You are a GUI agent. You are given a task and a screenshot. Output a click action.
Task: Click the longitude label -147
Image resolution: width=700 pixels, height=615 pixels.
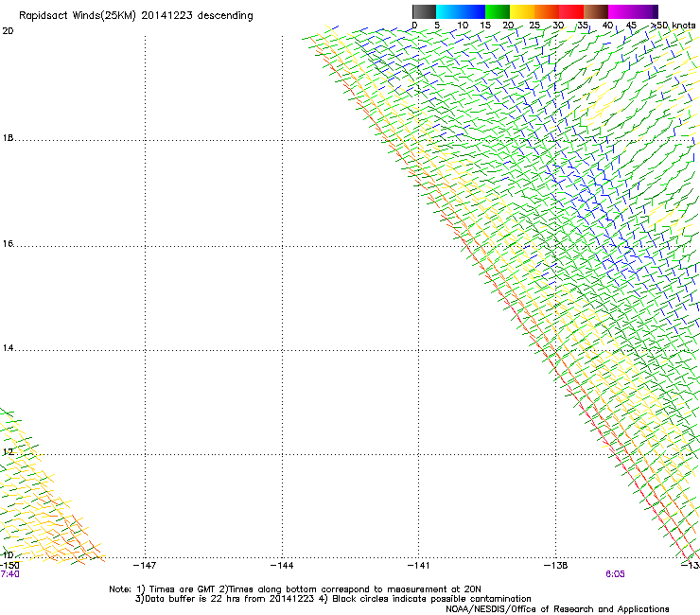tap(145, 566)
